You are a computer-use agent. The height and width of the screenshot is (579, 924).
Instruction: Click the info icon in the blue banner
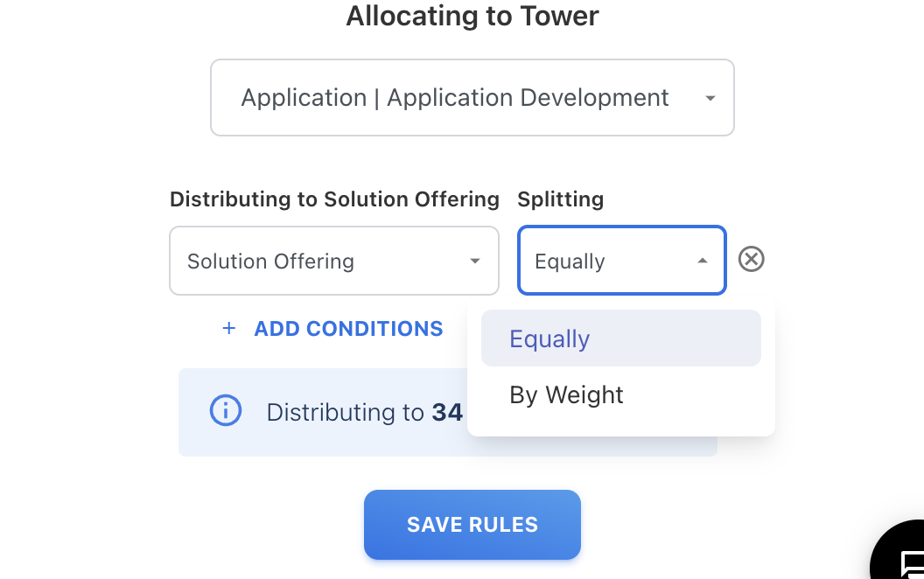[226, 410]
